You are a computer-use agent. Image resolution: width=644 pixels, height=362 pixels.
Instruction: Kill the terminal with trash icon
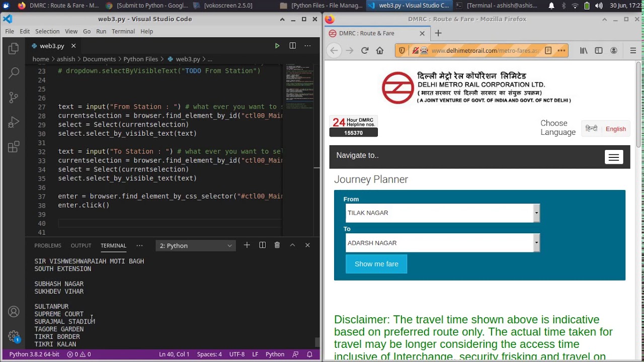(x=277, y=245)
